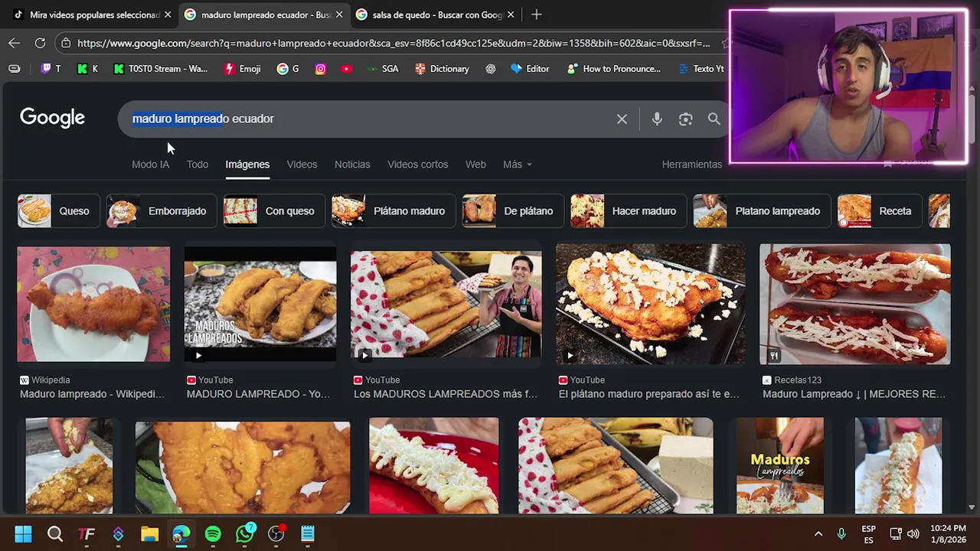Screen dimensions: 980x551
Task: Open the Instagram bookmark icon
Action: pos(321,68)
